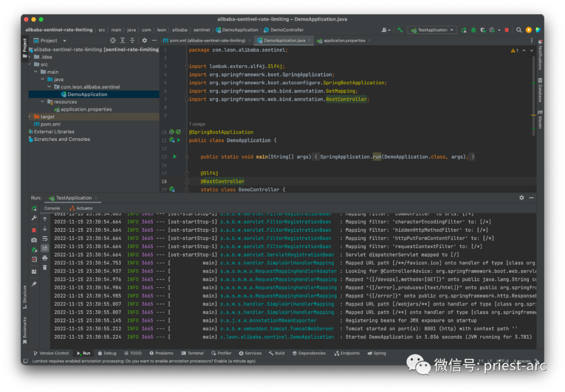The height and width of the screenshot is (392, 565).
Task: Open the Terminal tool window button
Action: pos(192,353)
